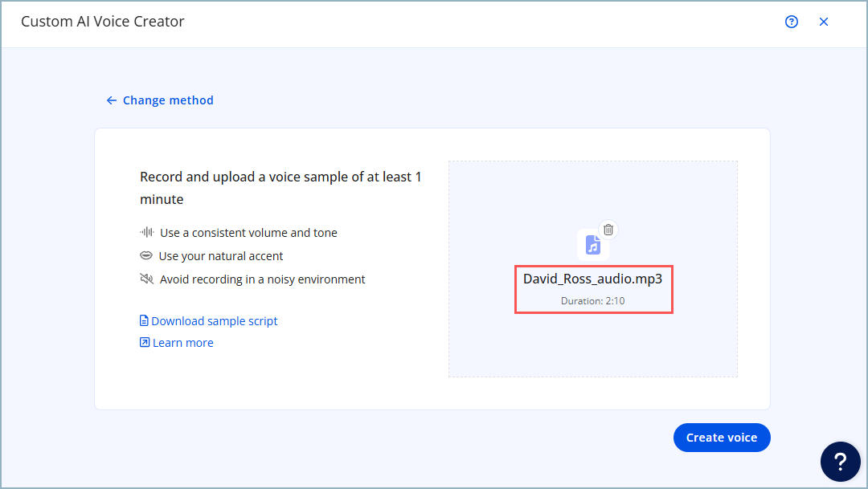868x489 pixels.
Task: Open the Learn more link
Action: (183, 343)
